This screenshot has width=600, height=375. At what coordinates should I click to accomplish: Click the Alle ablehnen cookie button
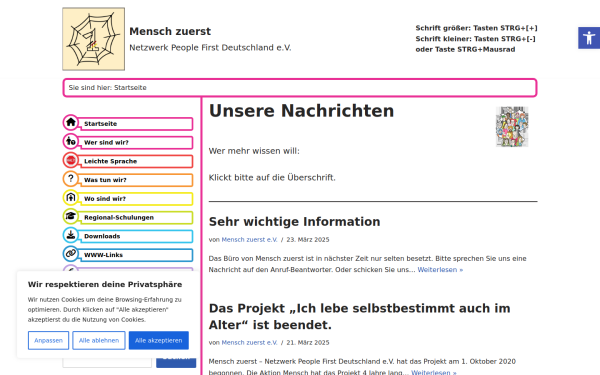click(99, 341)
